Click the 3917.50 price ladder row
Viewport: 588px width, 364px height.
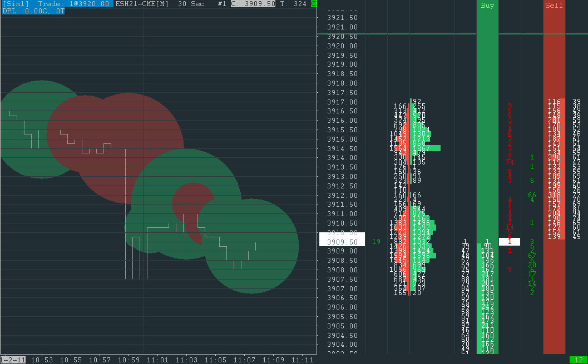[342, 92]
